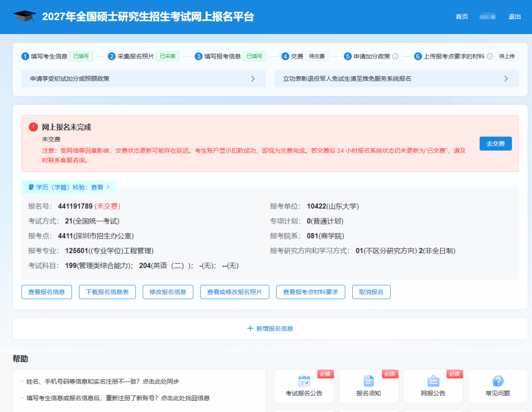Screen dimensions: 532x412
Task: Expand 申请享受初试加分或照顾政策 chevron
Action: tap(253, 79)
